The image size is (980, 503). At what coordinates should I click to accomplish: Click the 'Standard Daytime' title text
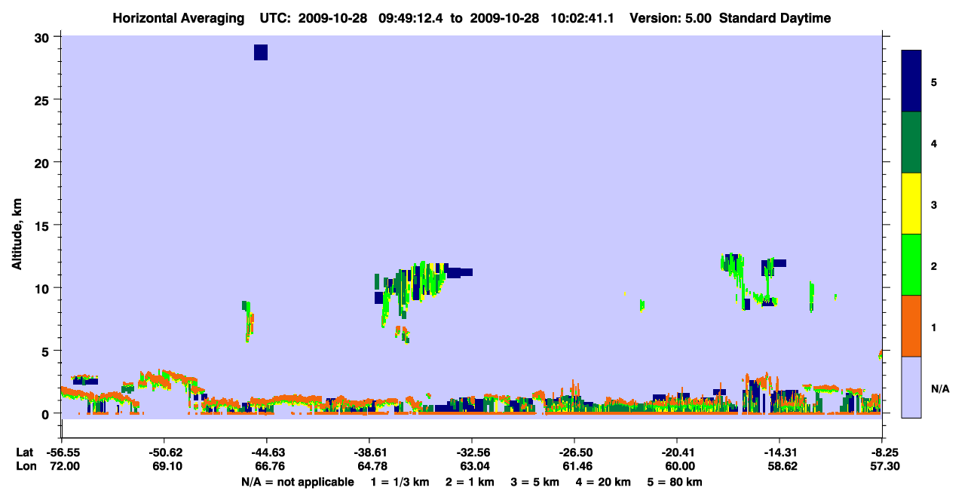pos(775,18)
